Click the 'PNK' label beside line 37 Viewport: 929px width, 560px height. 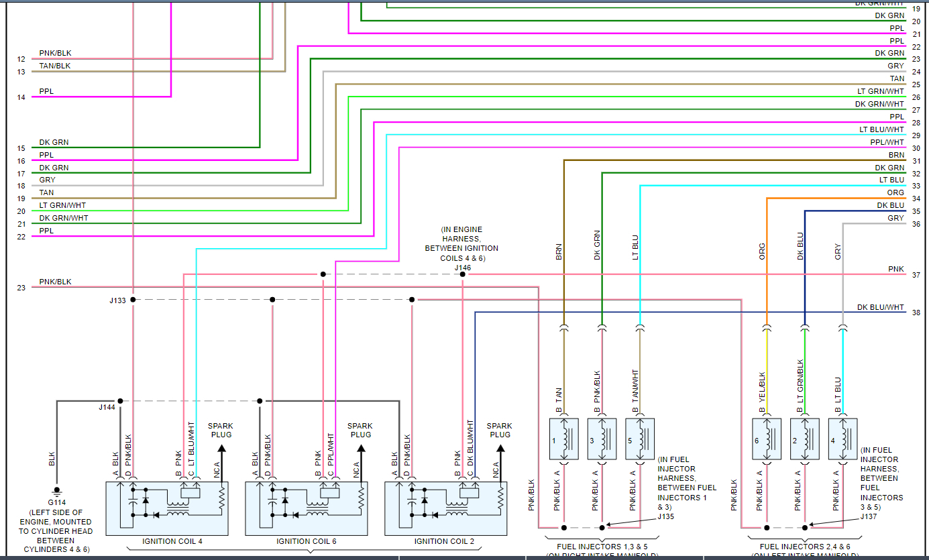pos(896,269)
